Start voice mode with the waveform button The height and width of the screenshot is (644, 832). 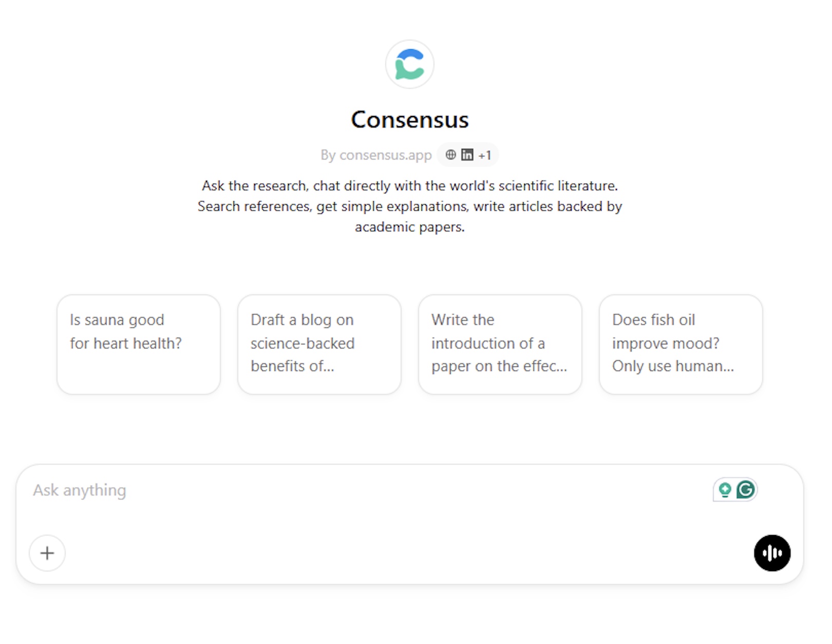[772, 553]
